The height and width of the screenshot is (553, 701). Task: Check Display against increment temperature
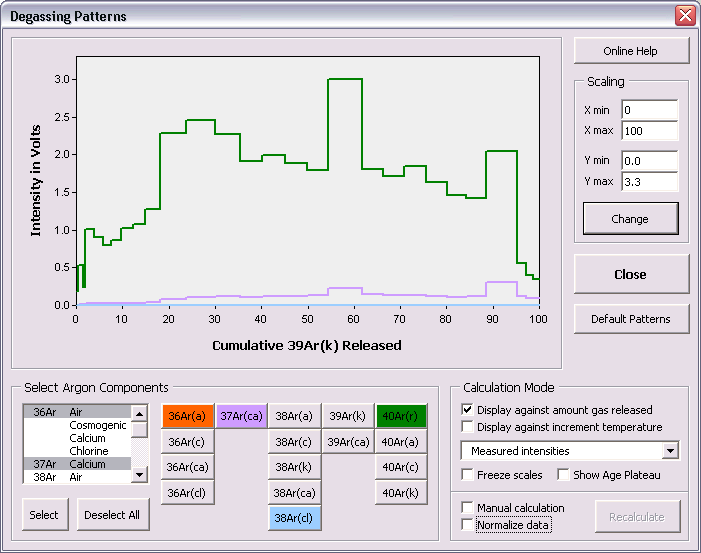[x=468, y=427]
